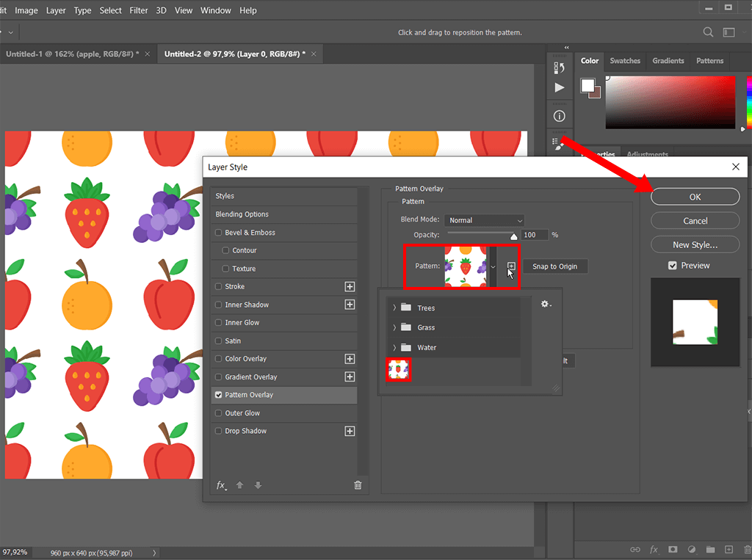Create new layer icon at bottom
The image size is (752, 560).
pos(729,550)
